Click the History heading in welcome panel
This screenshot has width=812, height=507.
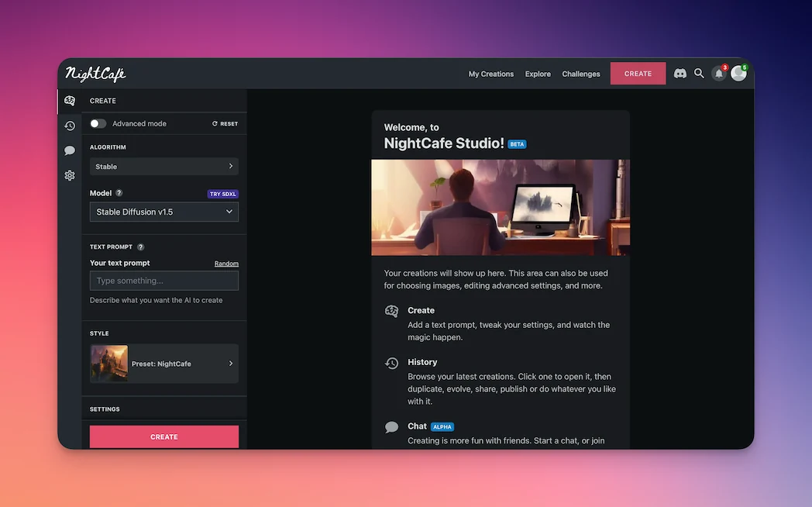tap(422, 362)
